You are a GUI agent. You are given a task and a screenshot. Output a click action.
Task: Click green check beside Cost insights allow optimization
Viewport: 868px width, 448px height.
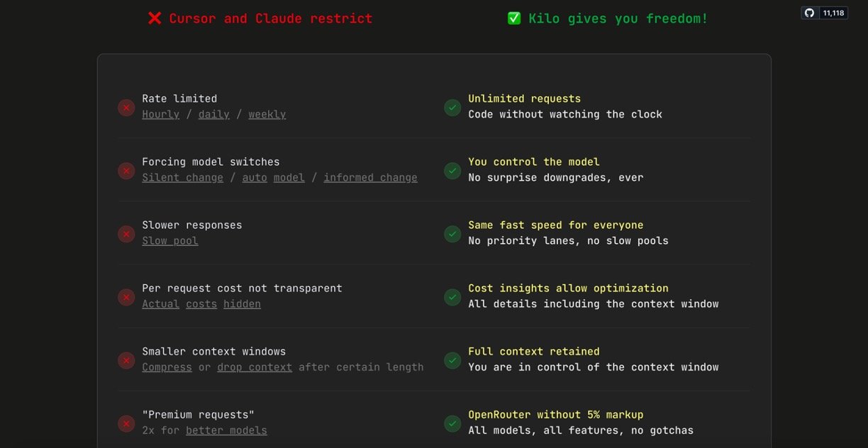click(452, 297)
